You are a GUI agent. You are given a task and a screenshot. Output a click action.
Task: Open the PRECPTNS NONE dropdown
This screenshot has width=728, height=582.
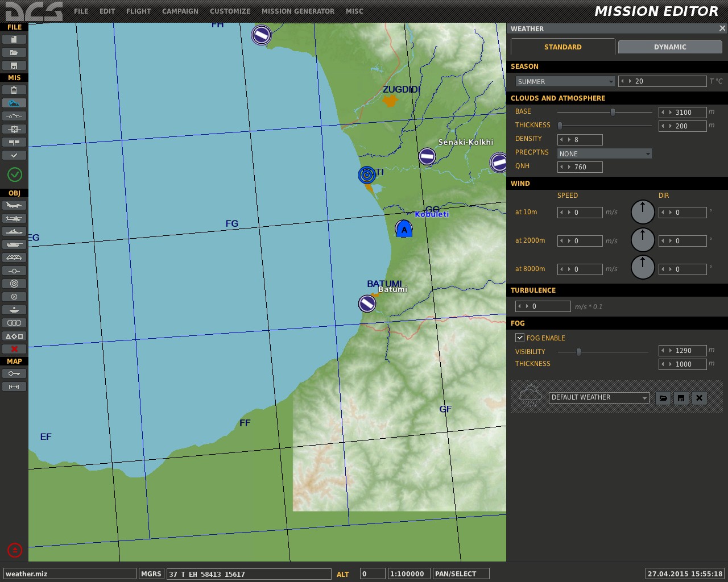tap(605, 154)
